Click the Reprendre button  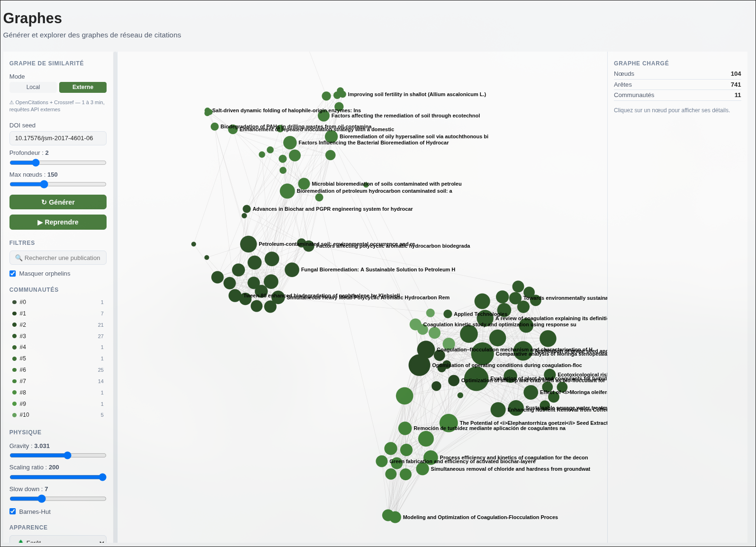click(x=58, y=222)
